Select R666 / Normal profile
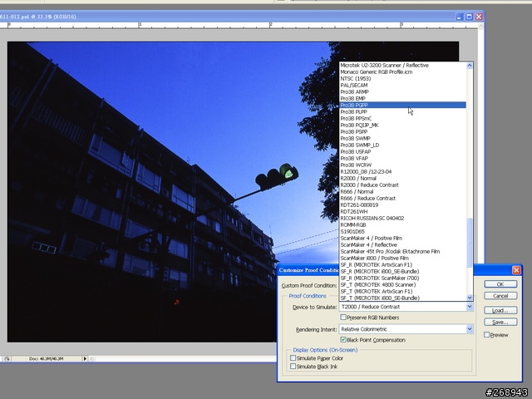The height and width of the screenshot is (399, 532). [x=402, y=192]
